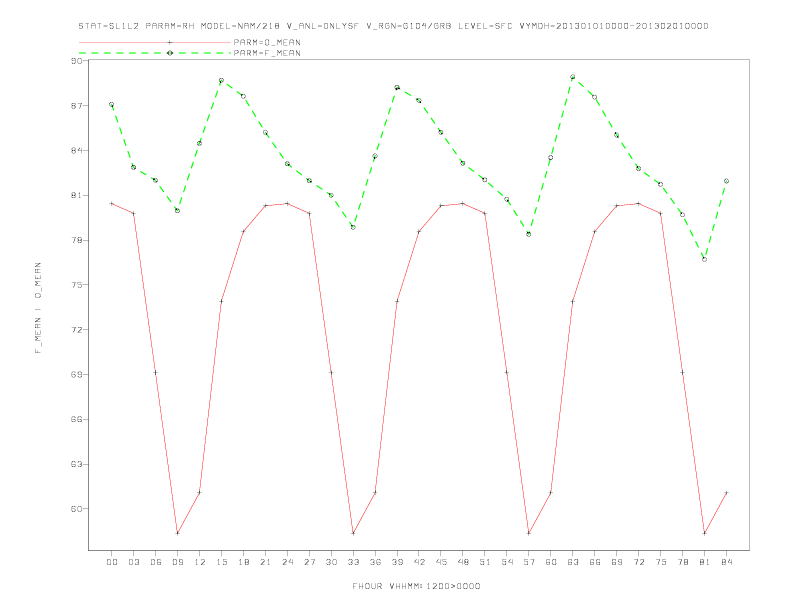Screen dimensions: 792x612
Task: Click the y-axis tick label 81
Action: pyautogui.click(x=77, y=195)
